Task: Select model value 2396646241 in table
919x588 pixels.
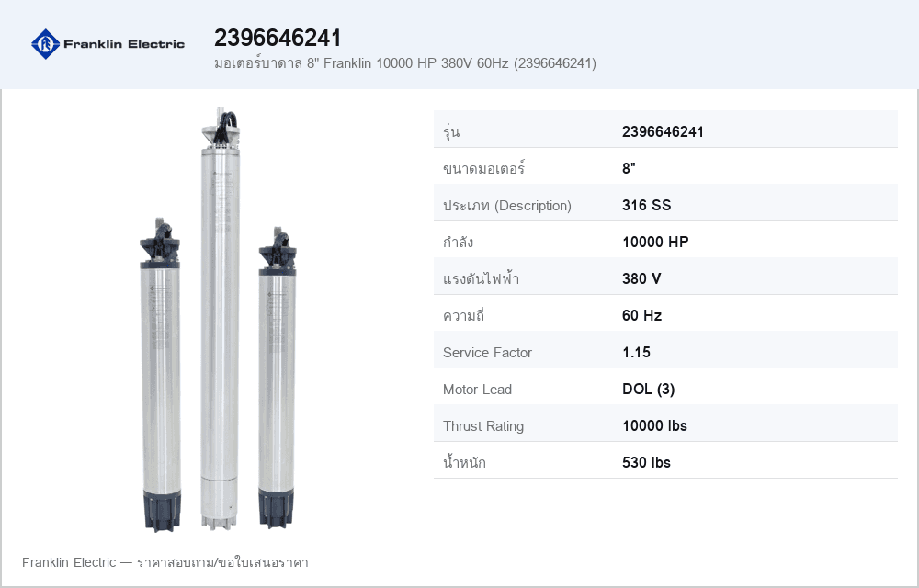Action: click(663, 131)
